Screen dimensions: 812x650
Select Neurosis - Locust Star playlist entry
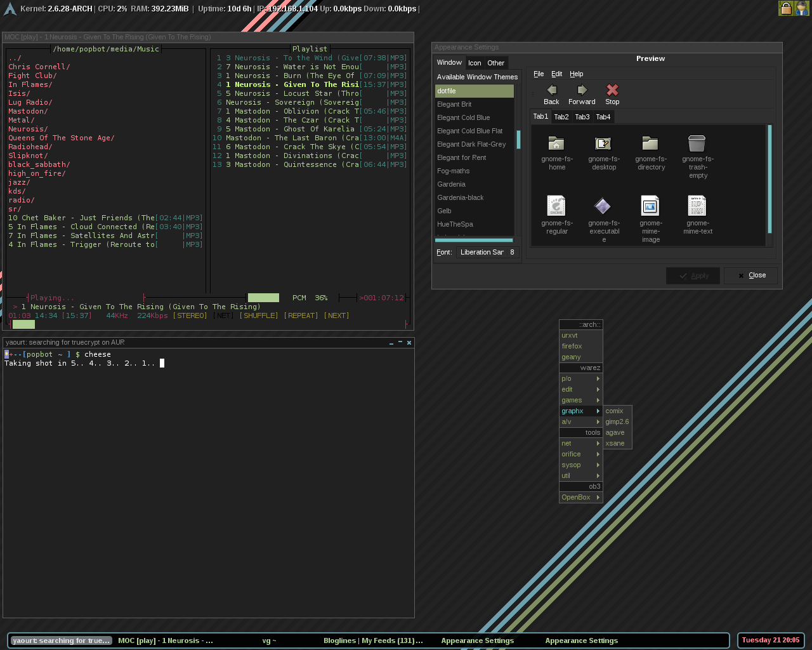(x=310, y=93)
